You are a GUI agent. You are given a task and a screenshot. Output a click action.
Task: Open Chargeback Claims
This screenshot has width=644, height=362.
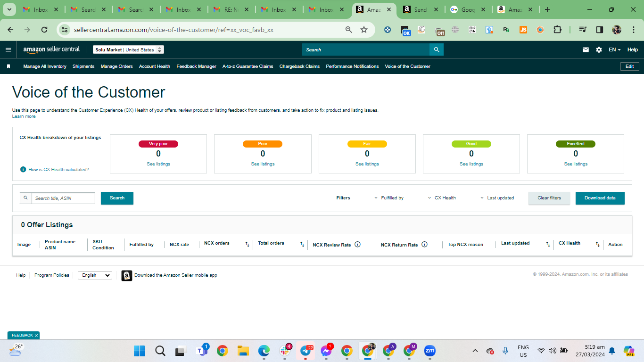[x=300, y=66]
